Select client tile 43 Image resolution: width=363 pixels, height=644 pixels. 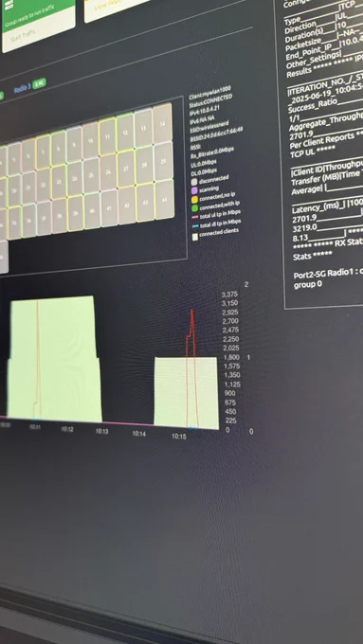(x=145, y=203)
